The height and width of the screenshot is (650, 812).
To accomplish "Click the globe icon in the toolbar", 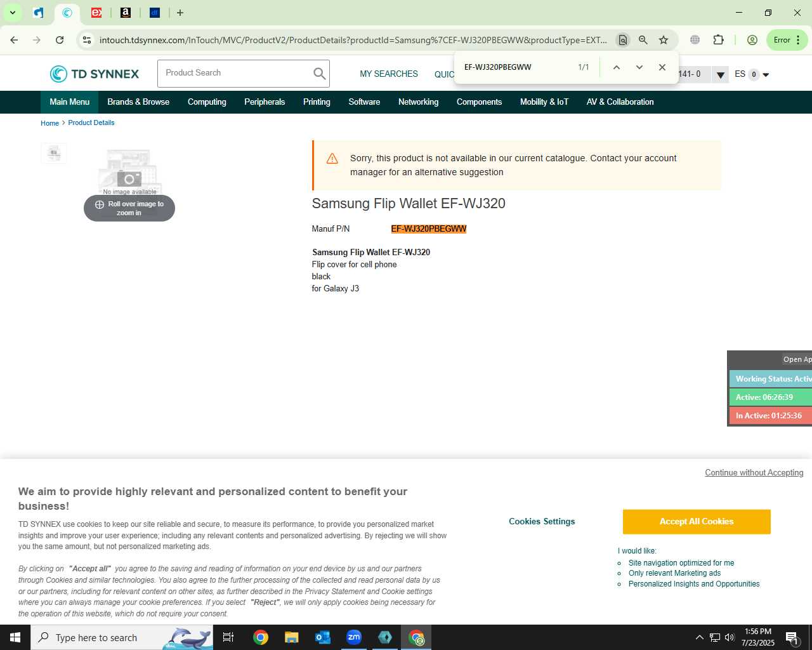I will click(x=695, y=40).
